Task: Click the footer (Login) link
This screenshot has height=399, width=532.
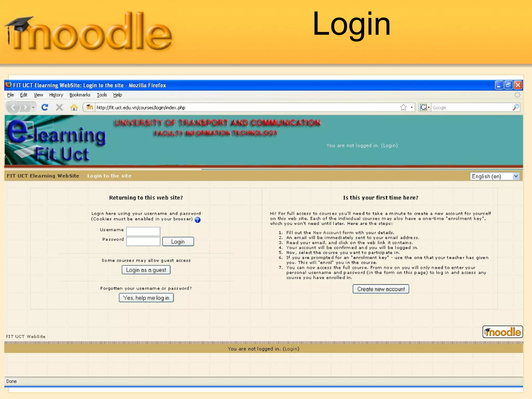Action: pyautogui.click(x=291, y=349)
